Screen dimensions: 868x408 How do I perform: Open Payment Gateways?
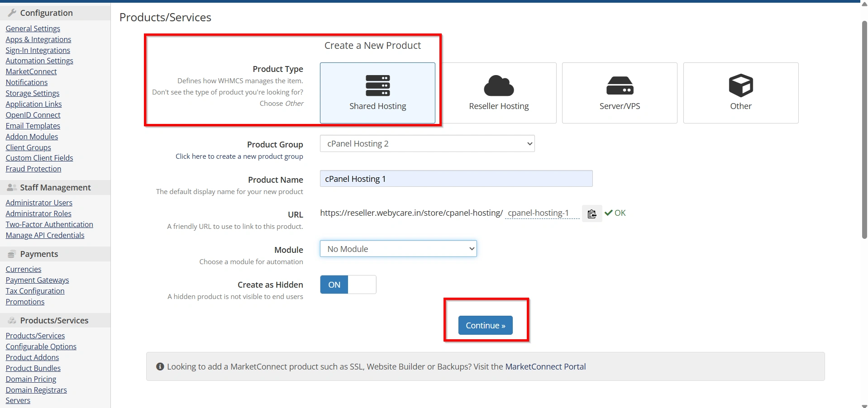pos(38,280)
